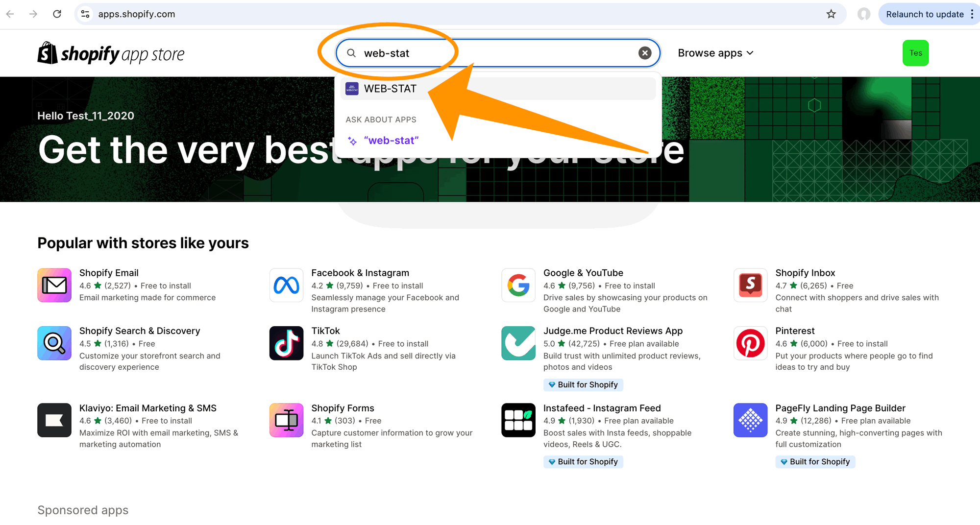Open Klaviyo: Email Marketing & SMS link
980x525 pixels.
tap(148, 408)
